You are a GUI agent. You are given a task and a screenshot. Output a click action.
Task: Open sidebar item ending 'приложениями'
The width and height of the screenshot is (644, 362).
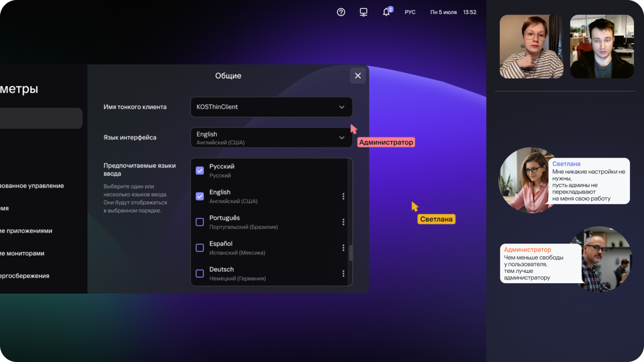pos(26,231)
